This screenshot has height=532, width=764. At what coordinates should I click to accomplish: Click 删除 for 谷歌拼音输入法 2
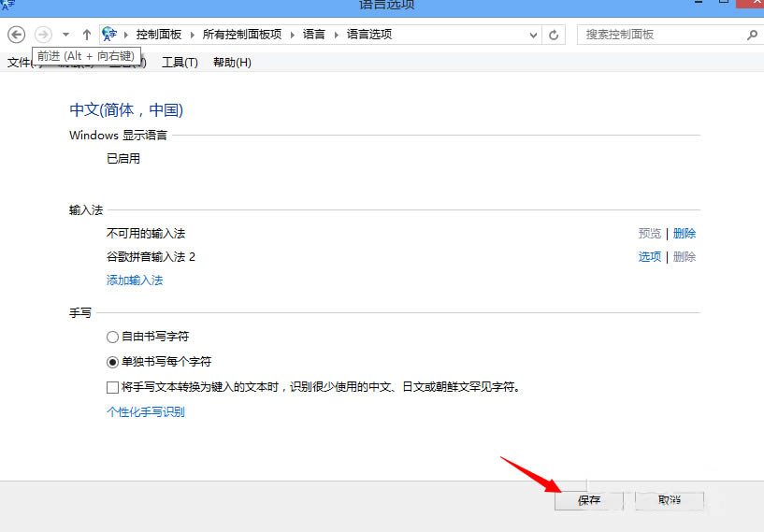click(685, 257)
